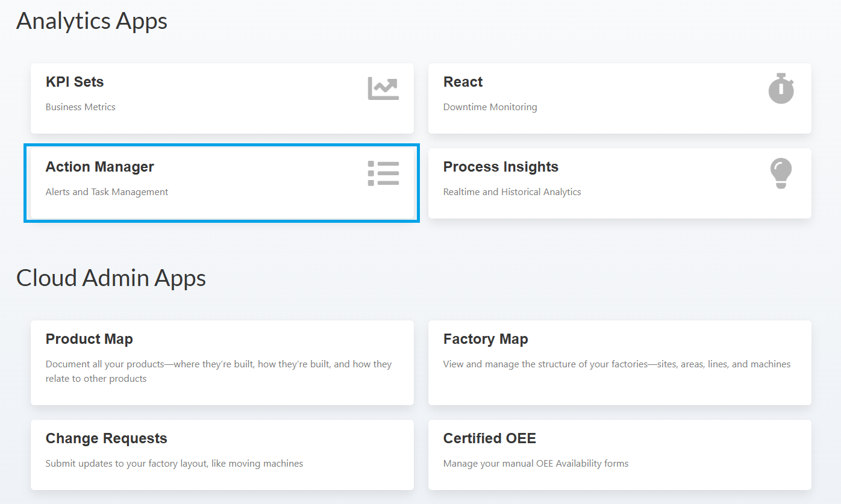
Task: Open the Product Map app title
Action: (89, 339)
